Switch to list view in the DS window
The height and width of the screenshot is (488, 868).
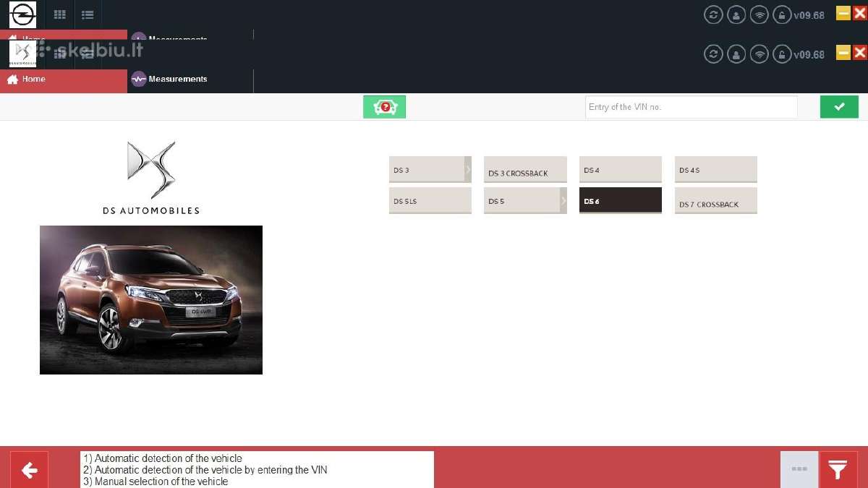click(88, 53)
